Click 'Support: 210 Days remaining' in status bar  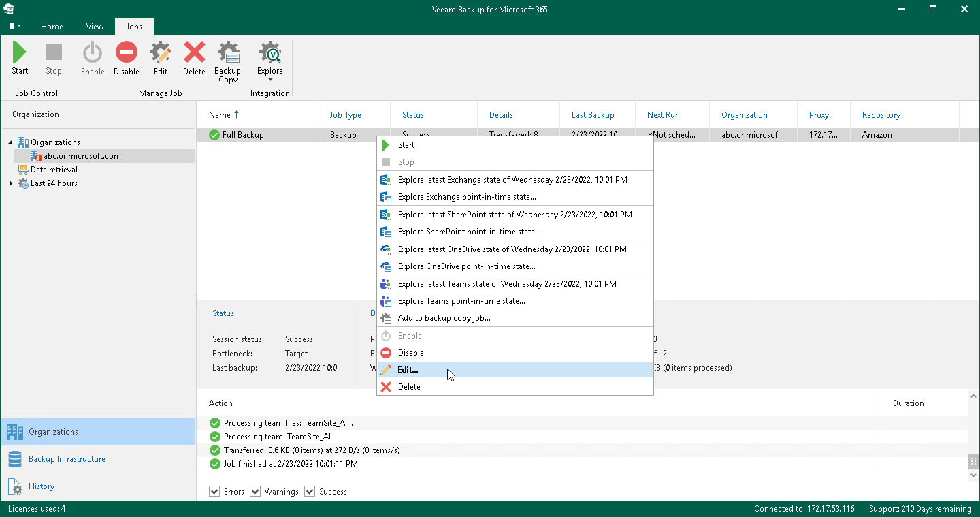(920, 509)
